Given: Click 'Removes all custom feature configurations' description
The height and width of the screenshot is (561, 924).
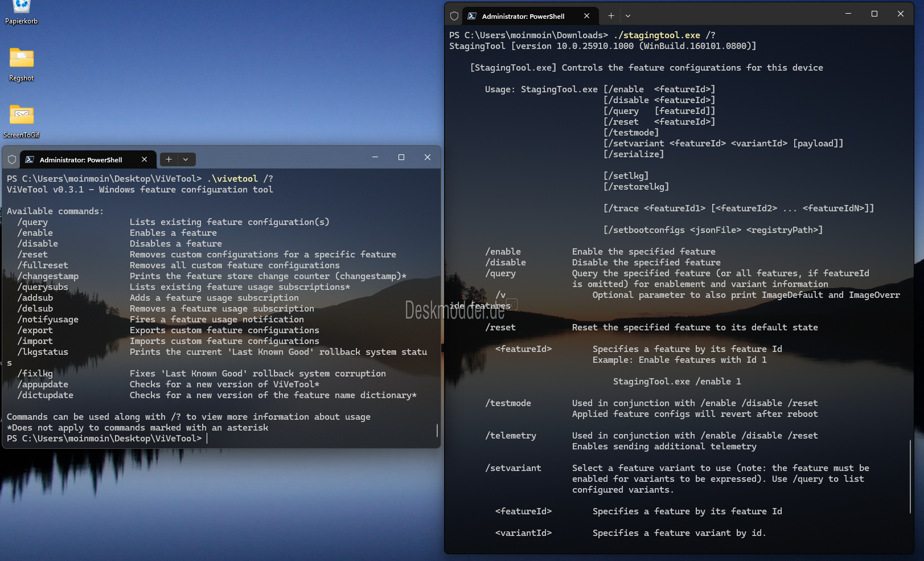Looking at the screenshot, I should click(x=235, y=265).
